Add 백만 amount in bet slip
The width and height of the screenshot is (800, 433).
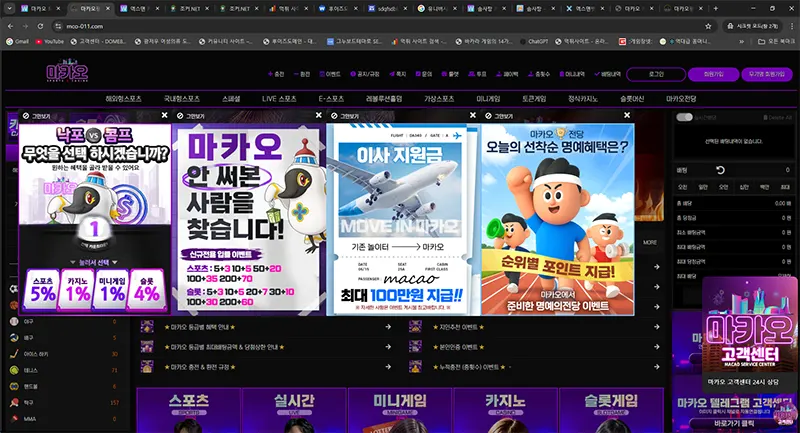[x=765, y=187]
